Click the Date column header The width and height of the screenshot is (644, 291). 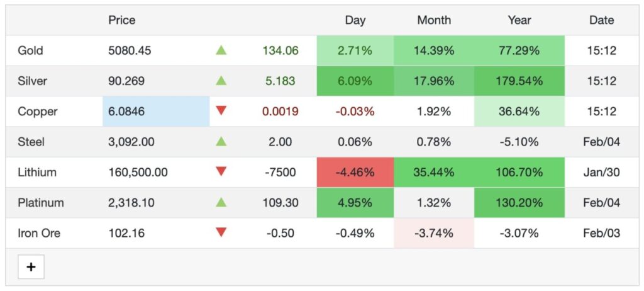(601, 20)
